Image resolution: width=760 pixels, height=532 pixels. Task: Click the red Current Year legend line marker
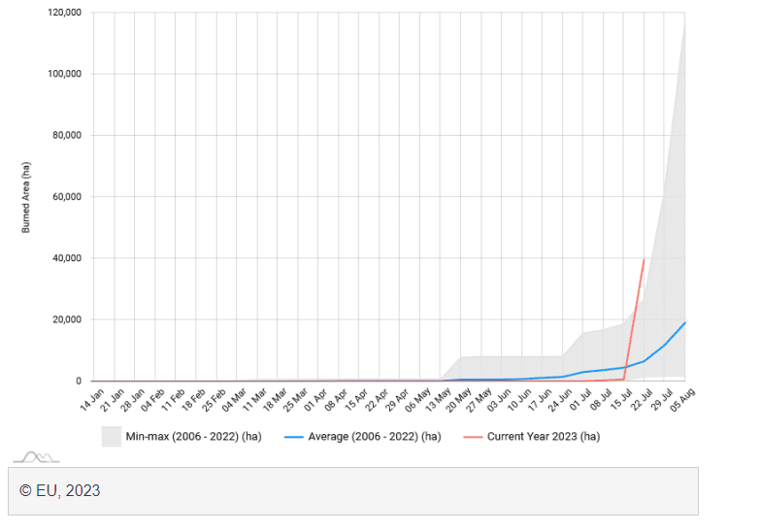[x=471, y=437]
